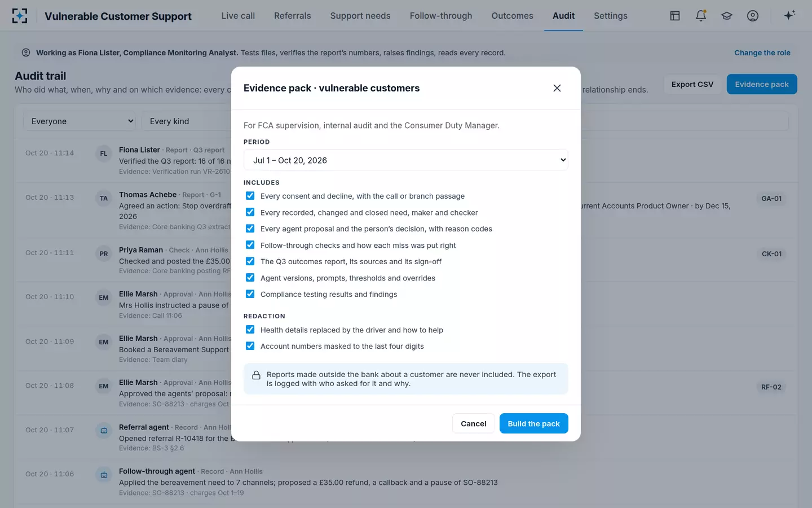Click the PR avatar for Priya Raman
812x508 pixels.
[x=104, y=253]
